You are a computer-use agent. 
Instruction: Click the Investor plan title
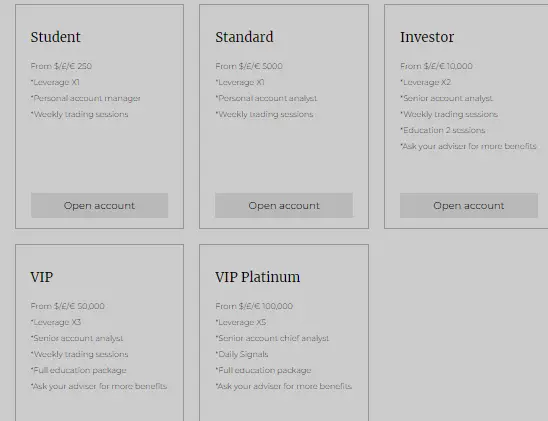(427, 37)
